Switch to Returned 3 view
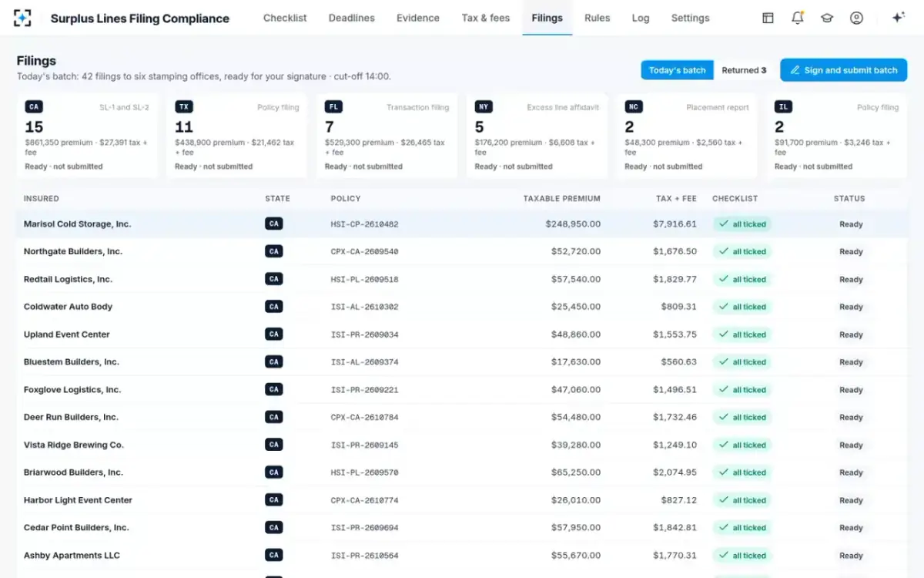 tap(744, 70)
